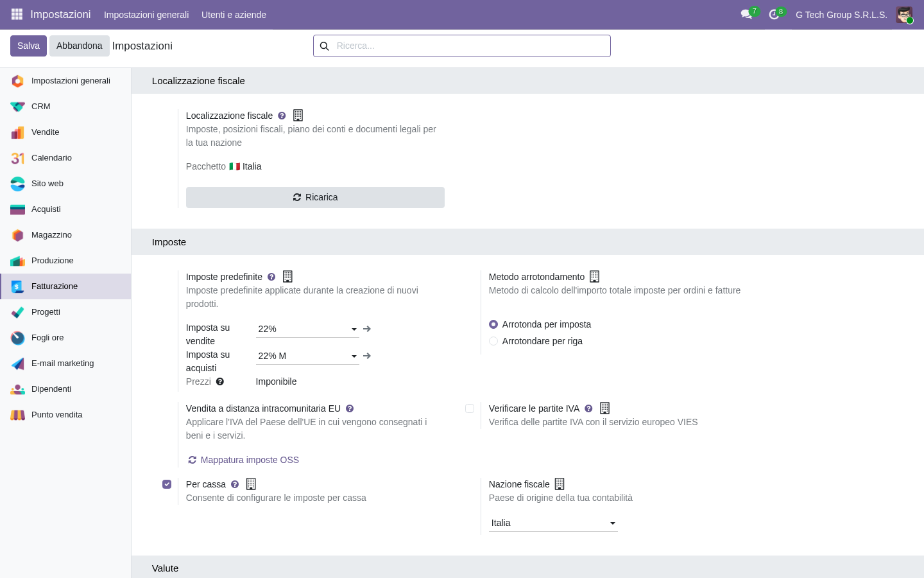Click the Acquisti app icon in sidebar
This screenshot has width=924, height=578.
click(x=18, y=209)
